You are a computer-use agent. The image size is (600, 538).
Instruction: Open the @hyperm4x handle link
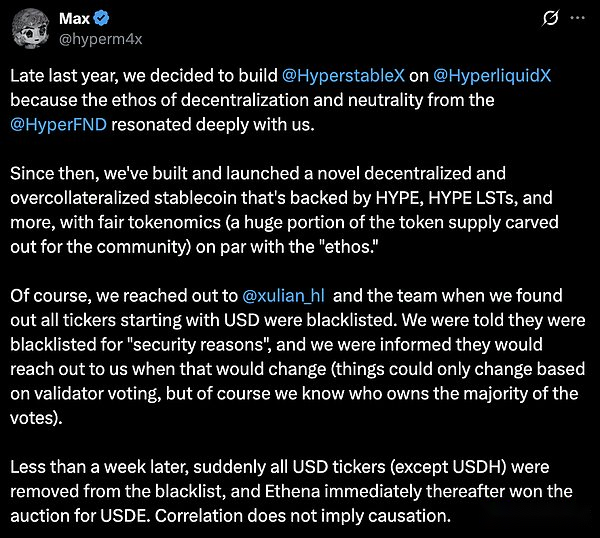[101, 39]
